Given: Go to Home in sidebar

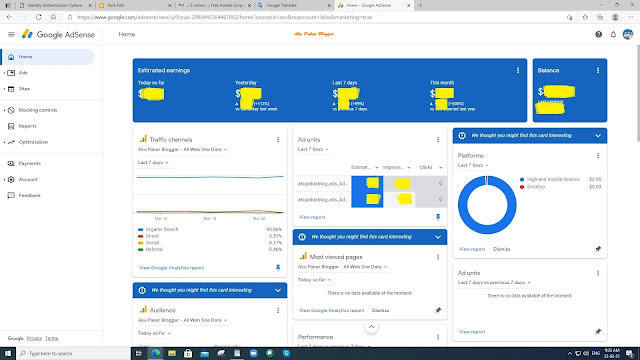Looking at the screenshot, I should (x=47, y=57).
